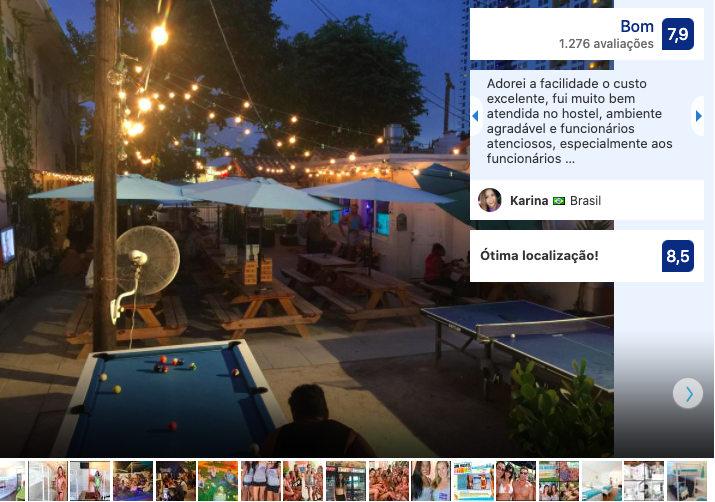Open thumbnail of woman in green bikini

click(90, 481)
